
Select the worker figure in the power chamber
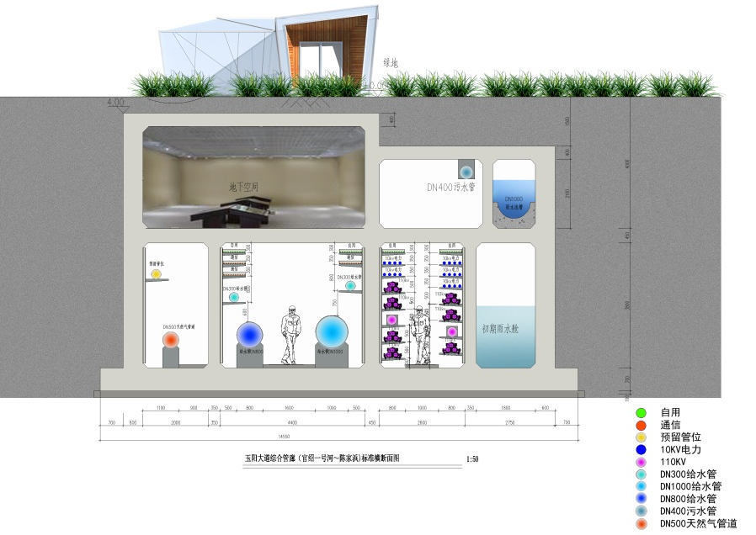[x=417, y=334]
